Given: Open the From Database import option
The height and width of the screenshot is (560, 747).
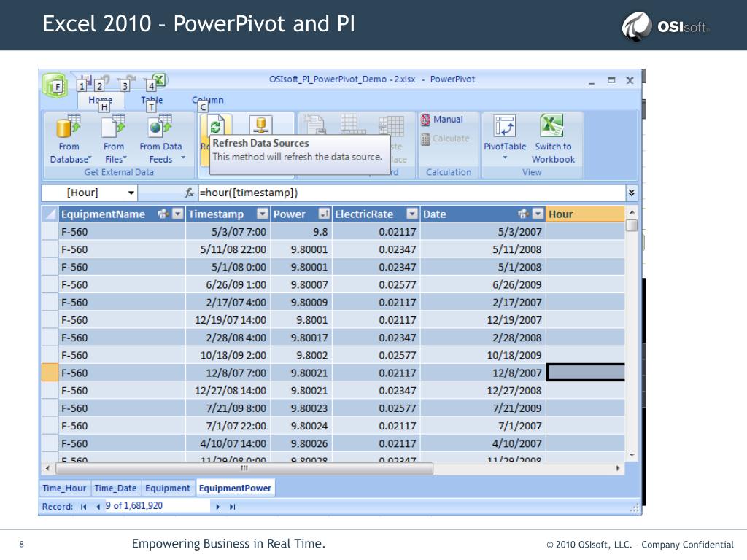Looking at the screenshot, I should (69, 139).
